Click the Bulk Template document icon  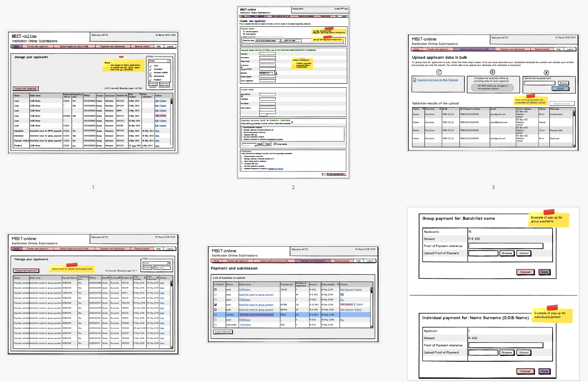click(x=414, y=80)
